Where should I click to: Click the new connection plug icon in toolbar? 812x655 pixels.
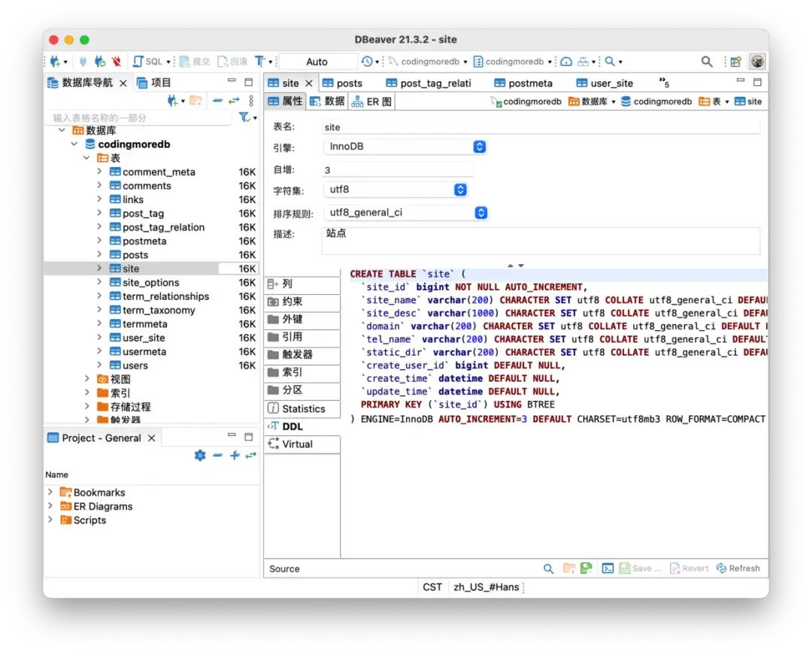[54, 62]
